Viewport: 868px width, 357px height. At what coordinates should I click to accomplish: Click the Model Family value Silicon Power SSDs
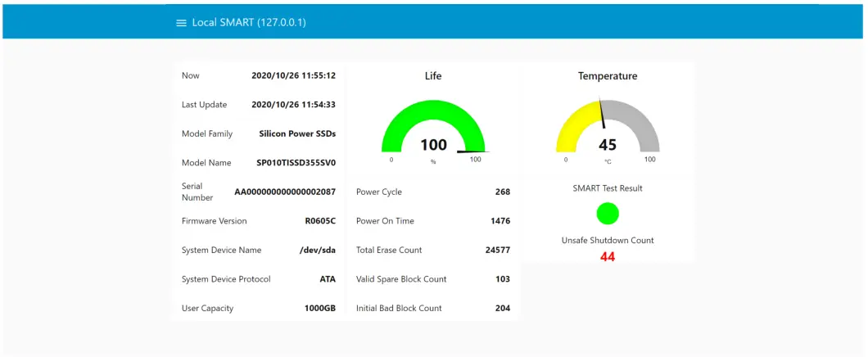(297, 133)
